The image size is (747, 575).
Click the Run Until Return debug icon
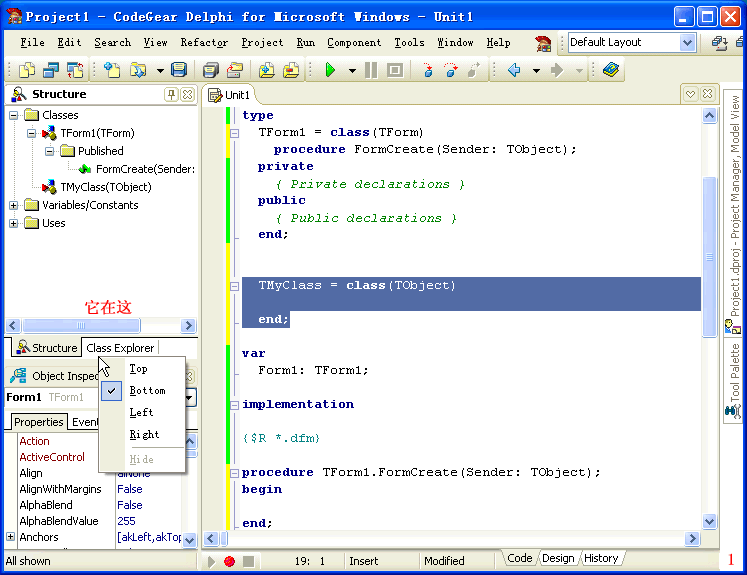pyautogui.click(x=473, y=71)
